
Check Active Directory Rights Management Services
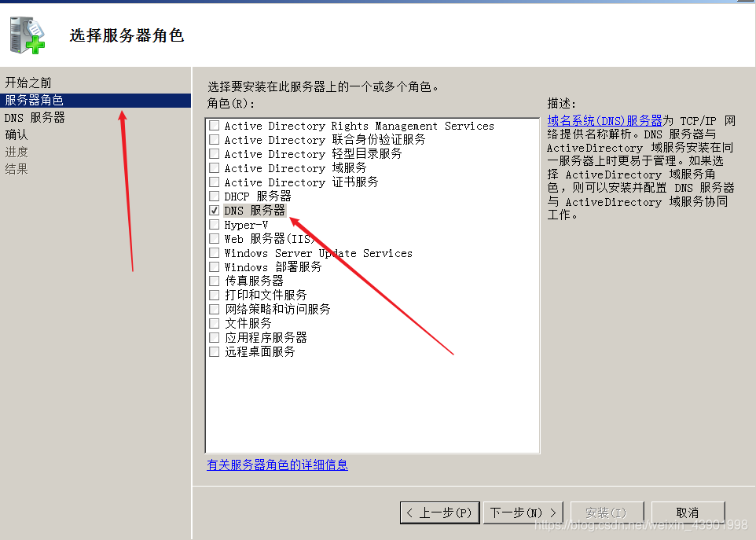[x=214, y=125]
